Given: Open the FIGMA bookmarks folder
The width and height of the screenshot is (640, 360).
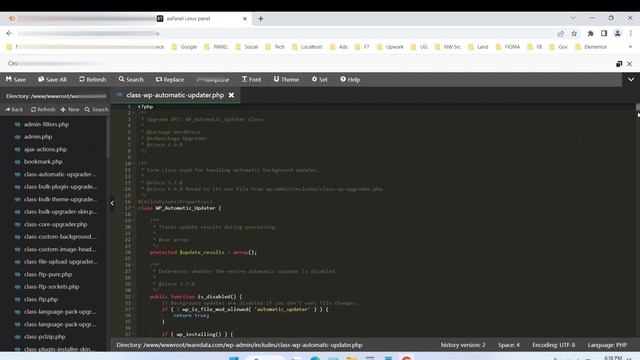Looking at the screenshot, I should tap(508, 47).
